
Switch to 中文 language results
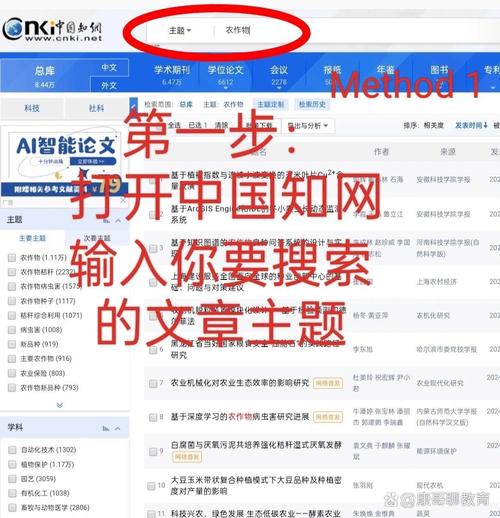coord(109,68)
